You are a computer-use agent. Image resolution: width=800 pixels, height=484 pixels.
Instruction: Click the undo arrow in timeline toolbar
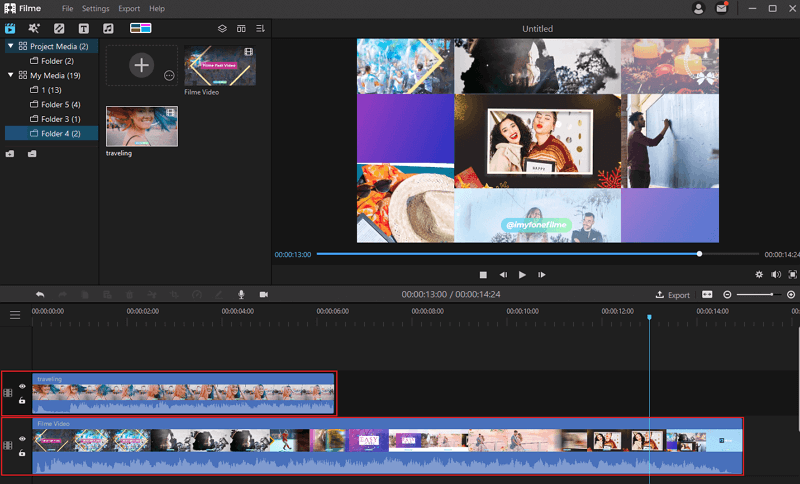click(x=40, y=295)
